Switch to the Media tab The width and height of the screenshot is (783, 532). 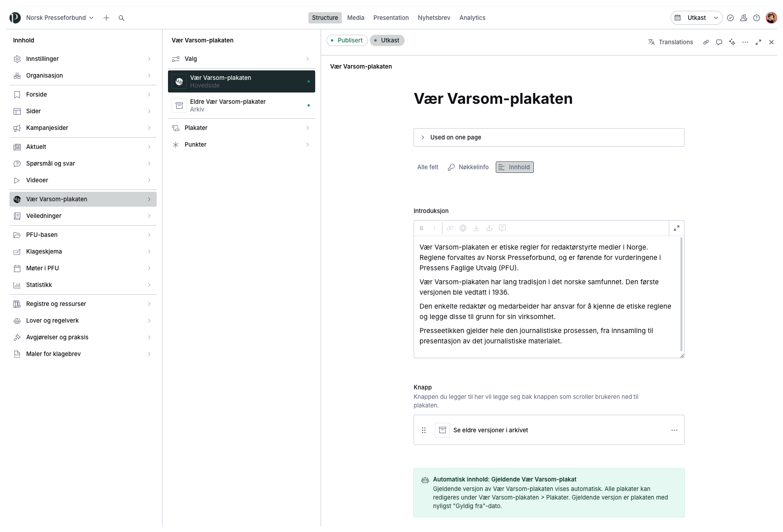click(356, 18)
